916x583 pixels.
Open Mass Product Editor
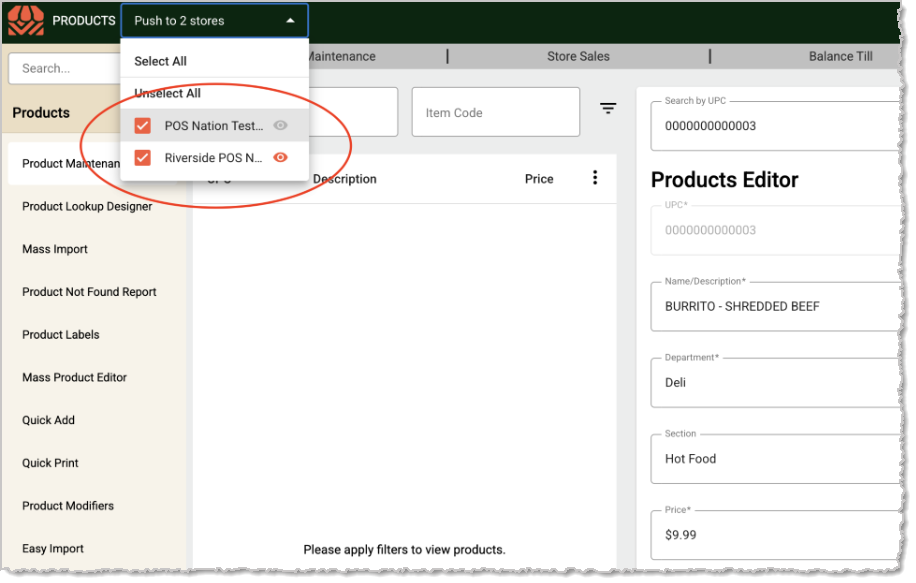[74, 377]
